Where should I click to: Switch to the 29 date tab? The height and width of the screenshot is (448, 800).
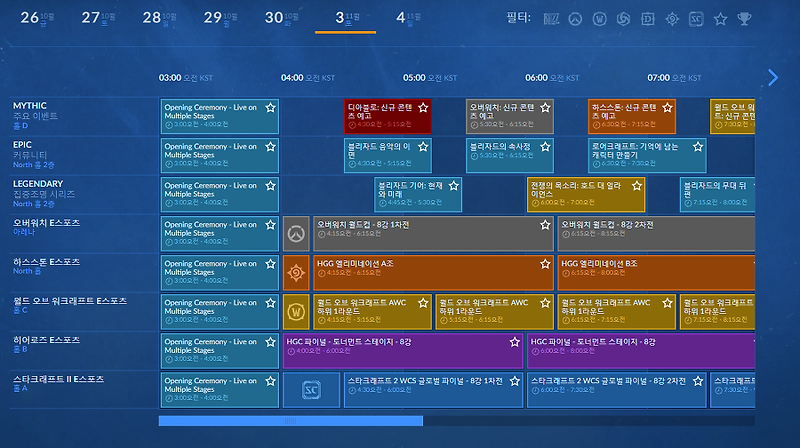220,18
